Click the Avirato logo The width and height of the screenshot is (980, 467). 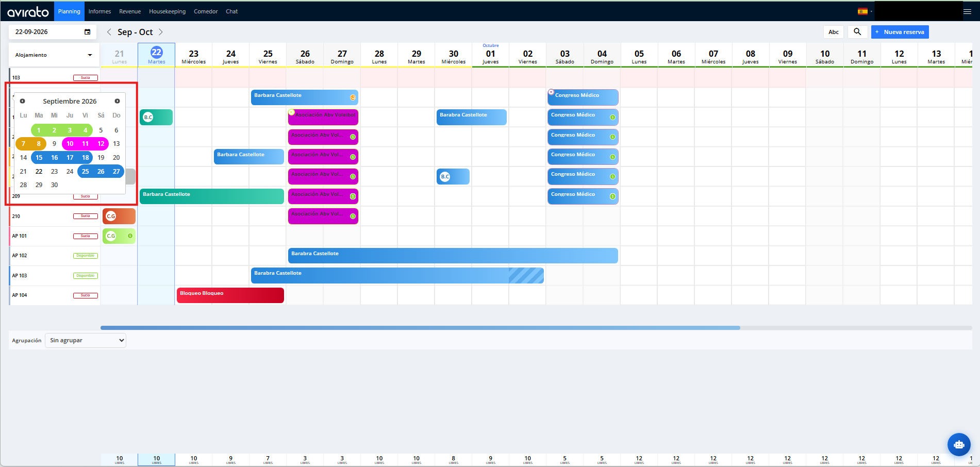28,11
